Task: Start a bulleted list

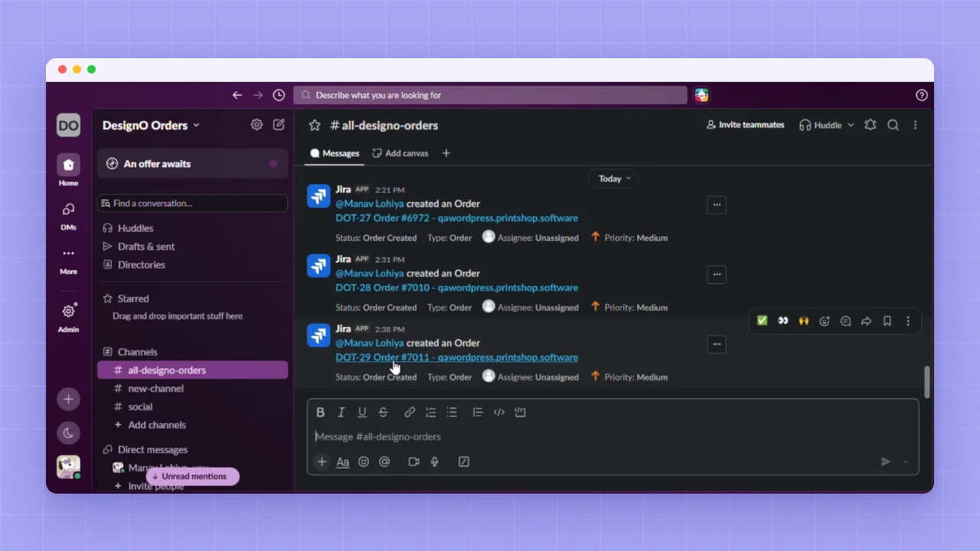Action: point(452,412)
